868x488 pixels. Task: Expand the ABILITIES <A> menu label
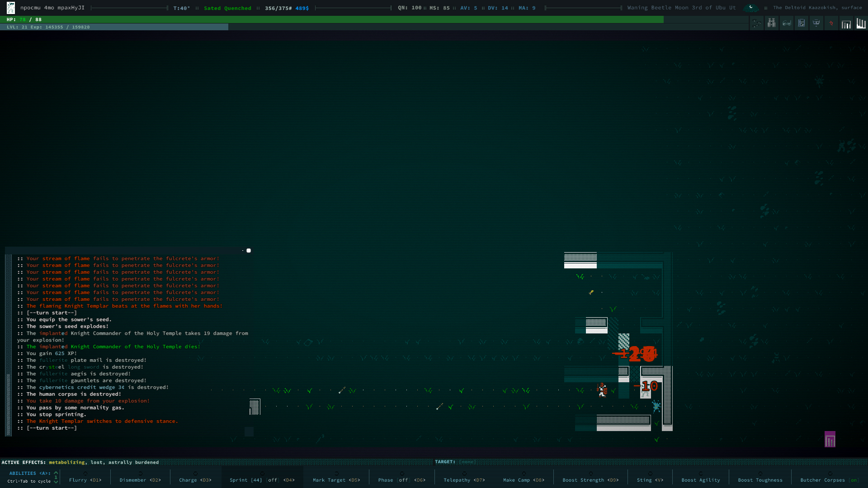click(x=30, y=473)
